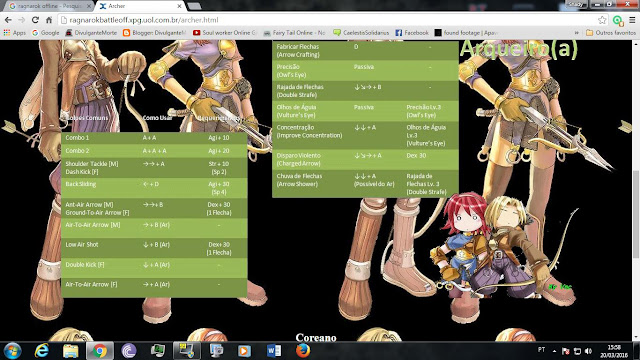Open the DivulganteMorte bookmark
The image size is (640, 360).
point(91,33)
